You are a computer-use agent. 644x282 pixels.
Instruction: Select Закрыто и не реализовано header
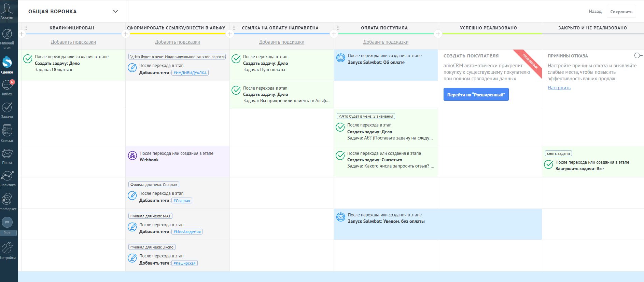(x=592, y=28)
